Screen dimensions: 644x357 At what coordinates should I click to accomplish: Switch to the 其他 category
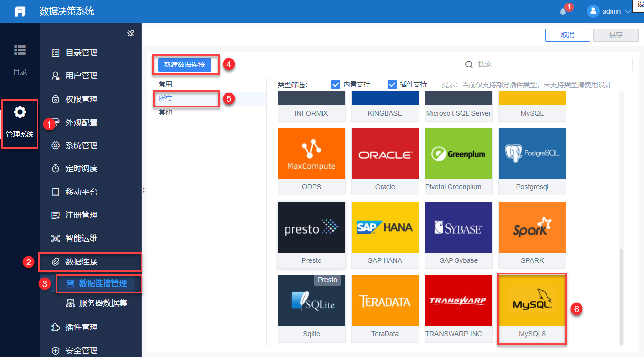(165, 112)
